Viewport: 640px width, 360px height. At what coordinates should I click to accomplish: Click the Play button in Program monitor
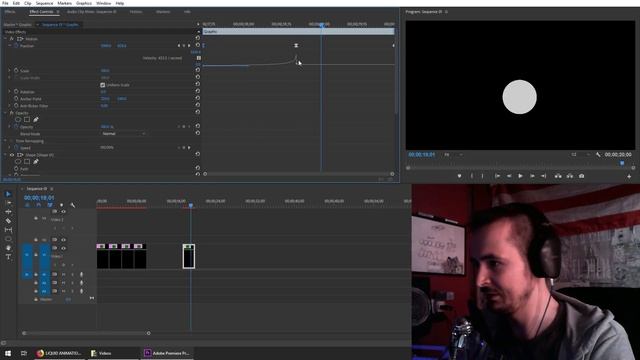(x=520, y=176)
